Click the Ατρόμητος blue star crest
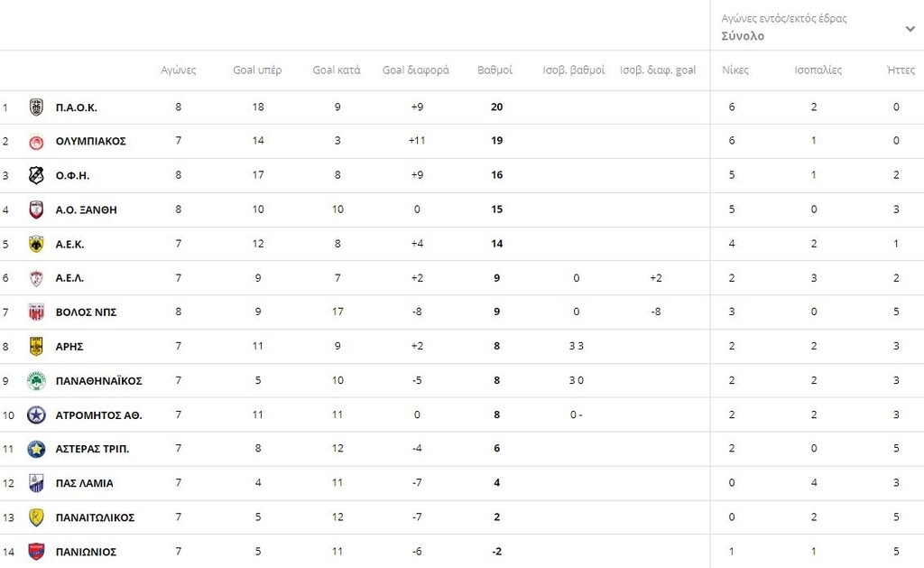Screen dimensions: 924x568 [36, 415]
